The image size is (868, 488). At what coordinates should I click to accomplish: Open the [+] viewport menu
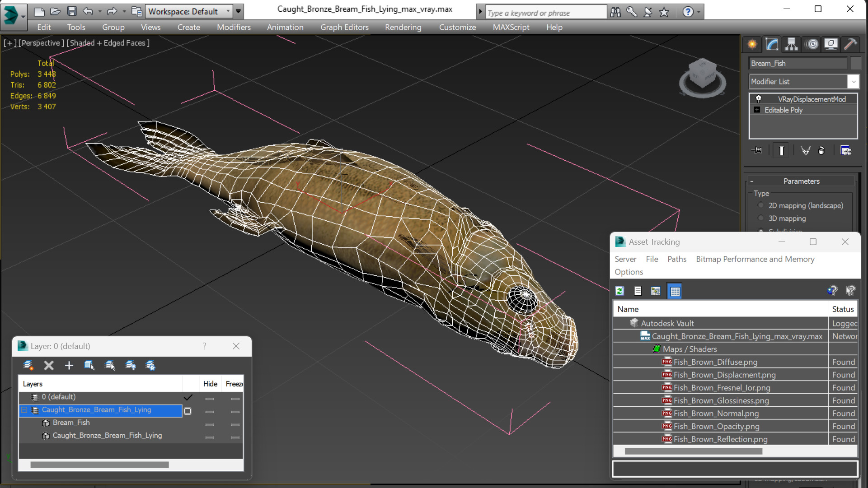[9, 43]
